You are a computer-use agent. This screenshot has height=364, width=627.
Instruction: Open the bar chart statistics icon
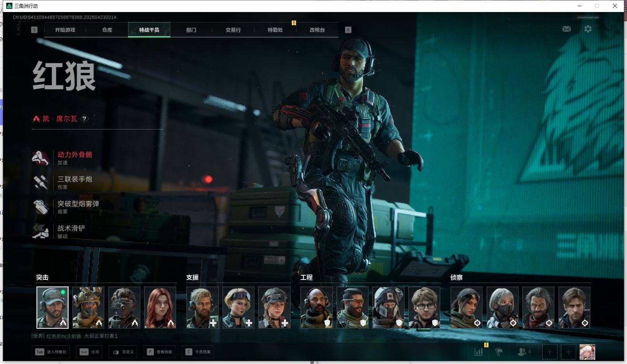tap(479, 352)
